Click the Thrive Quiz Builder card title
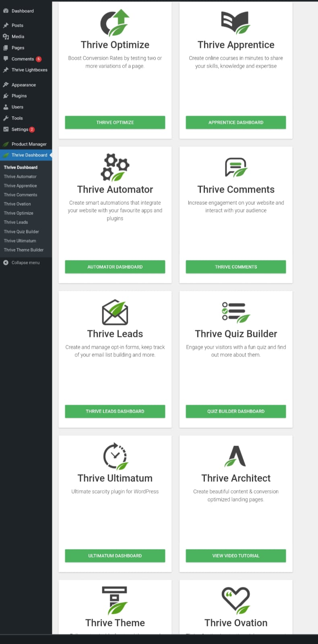 [236, 334]
